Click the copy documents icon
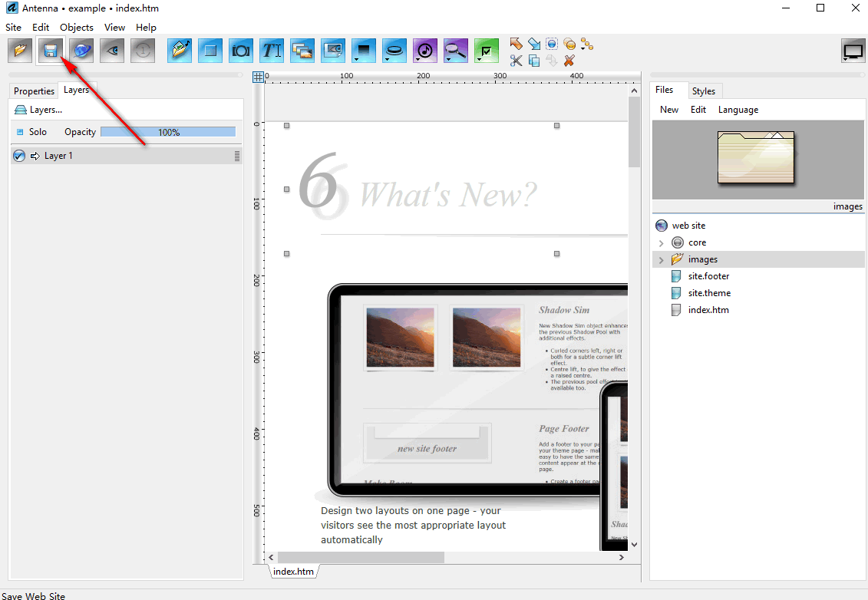The image size is (868, 600). point(534,61)
